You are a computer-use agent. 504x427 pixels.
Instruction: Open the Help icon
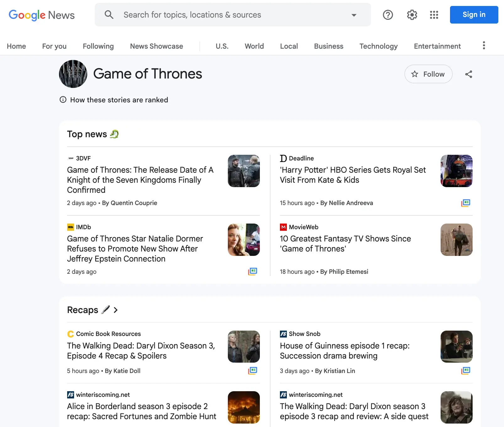pyautogui.click(x=388, y=15)
